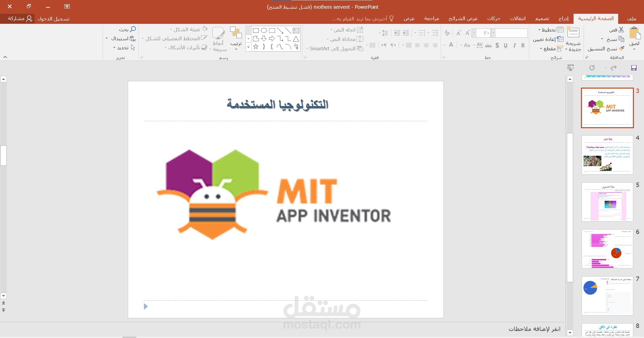This screenshot has width=644, height=338.
Task: Start slideshow from beginning via quick access icon
Action: coord(570,68)
